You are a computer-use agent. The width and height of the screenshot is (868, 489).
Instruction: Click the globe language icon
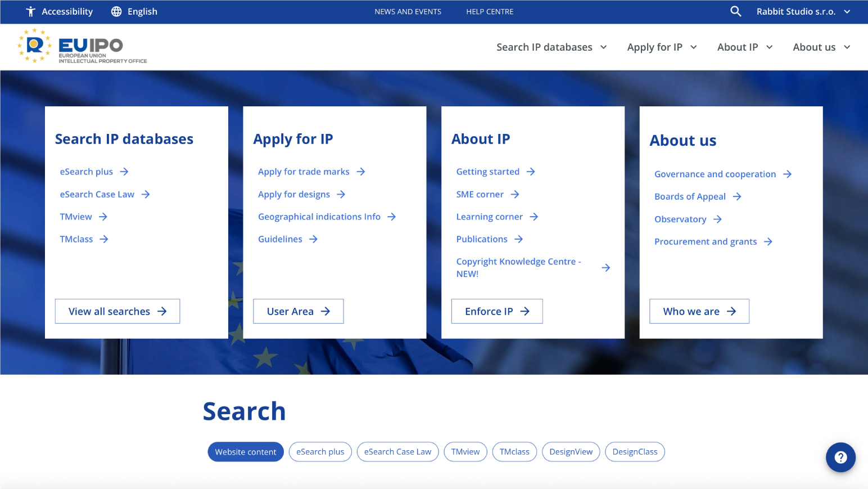pos(116,12)
